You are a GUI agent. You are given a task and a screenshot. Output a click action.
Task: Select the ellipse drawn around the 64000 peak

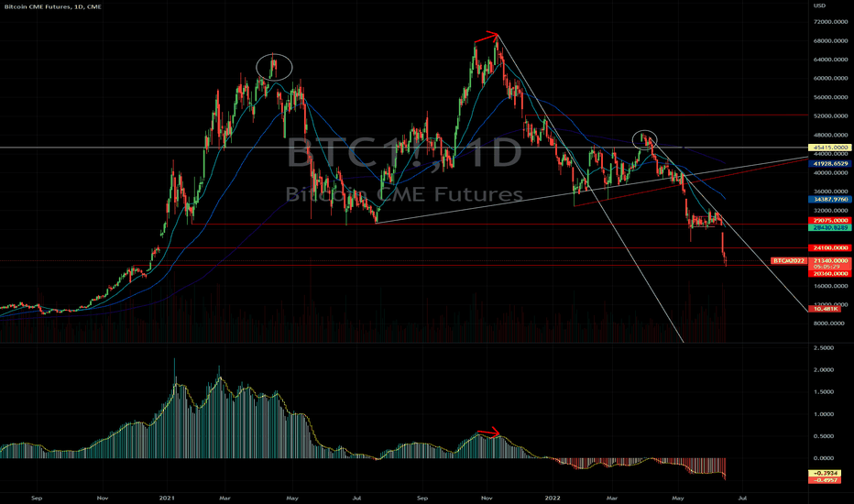pos(275,68)
